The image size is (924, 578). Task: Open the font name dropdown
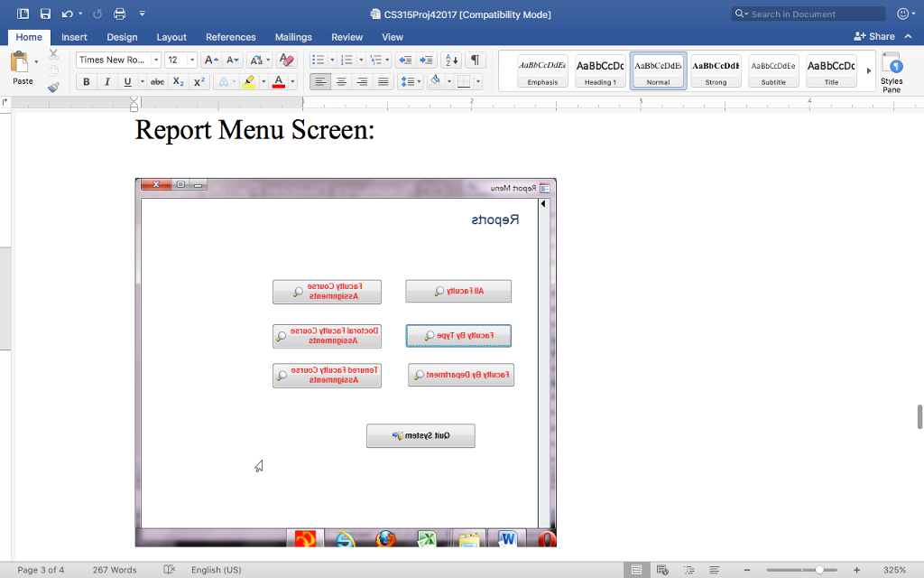point(156,60)
